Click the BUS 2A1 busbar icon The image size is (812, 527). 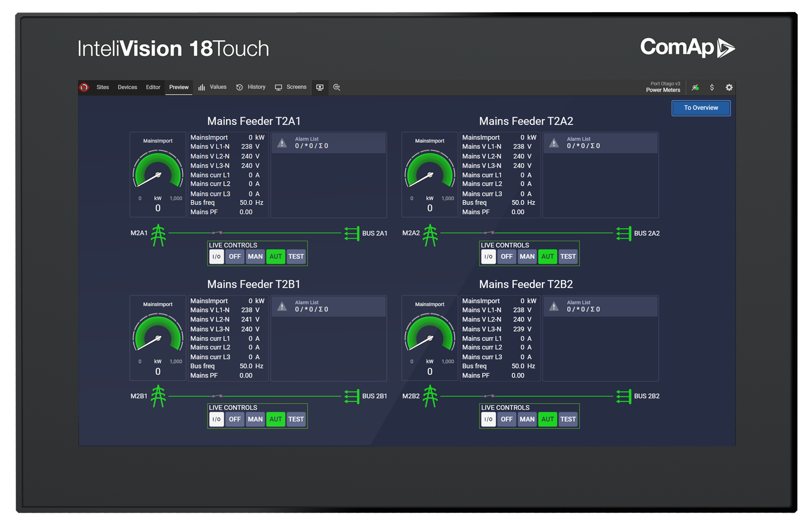[x=352, y=234]
